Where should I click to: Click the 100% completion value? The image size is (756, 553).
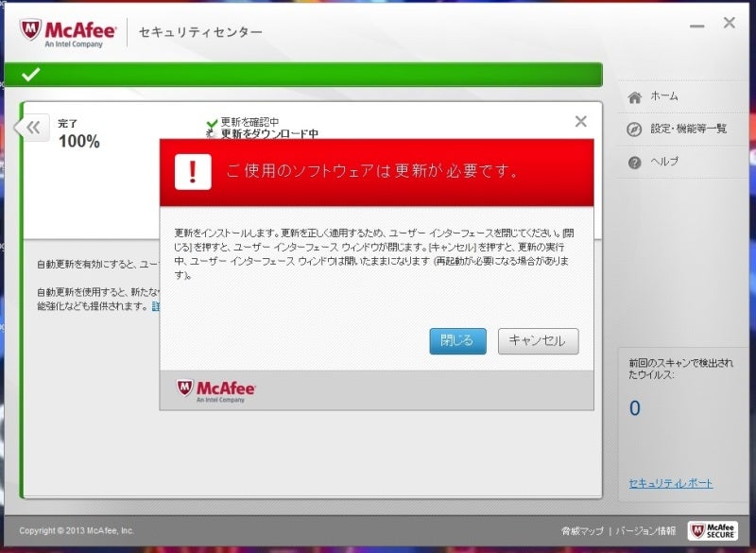[79, 141]
